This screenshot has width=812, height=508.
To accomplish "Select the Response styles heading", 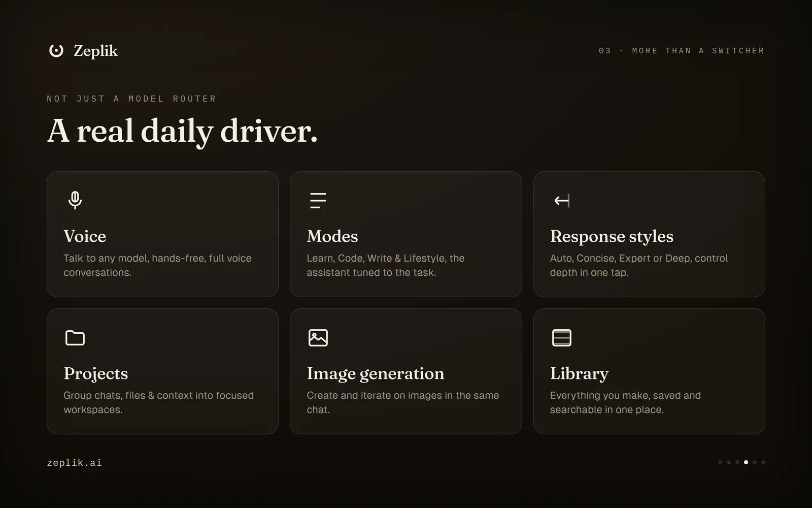I will point(612,237).
